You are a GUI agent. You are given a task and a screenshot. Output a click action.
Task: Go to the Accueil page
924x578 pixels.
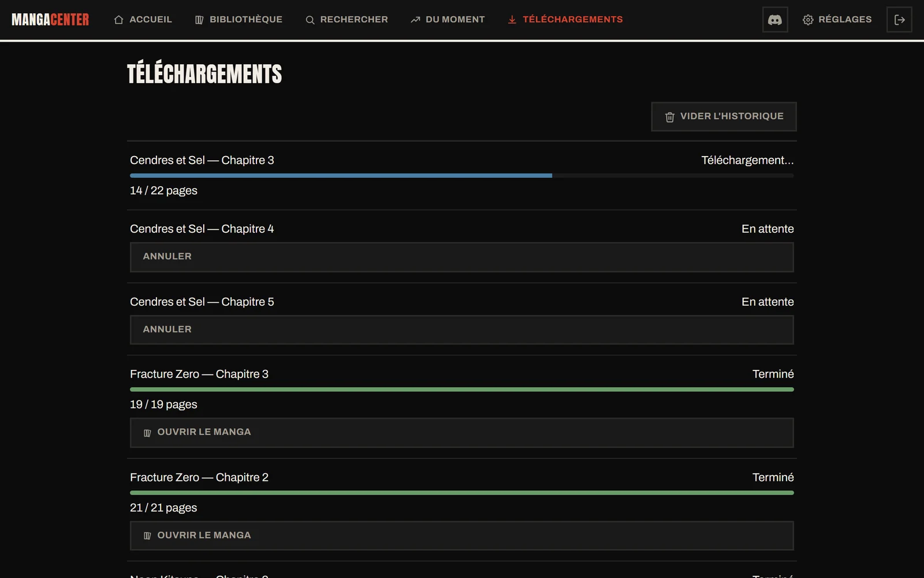click(x=143, y=20)
